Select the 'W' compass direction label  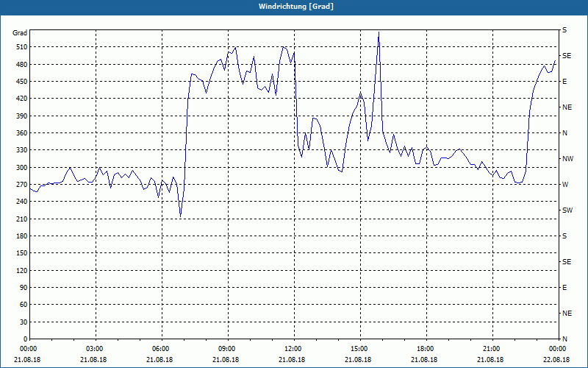pyautogui.click(x=565, y=185)
